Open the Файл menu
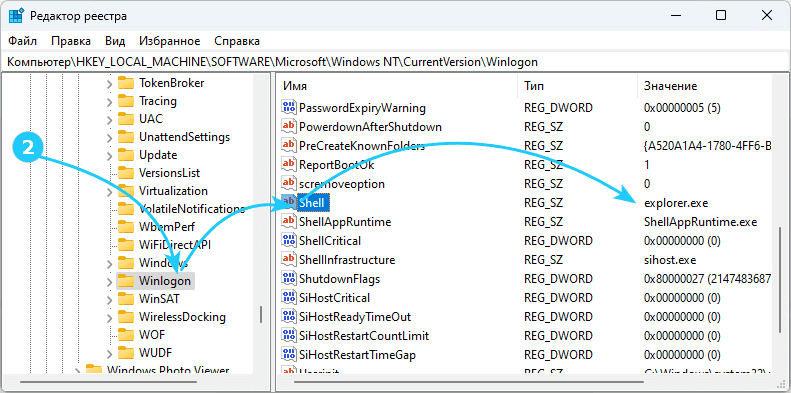Screen dimensions: 791x393 coord(22,41)
